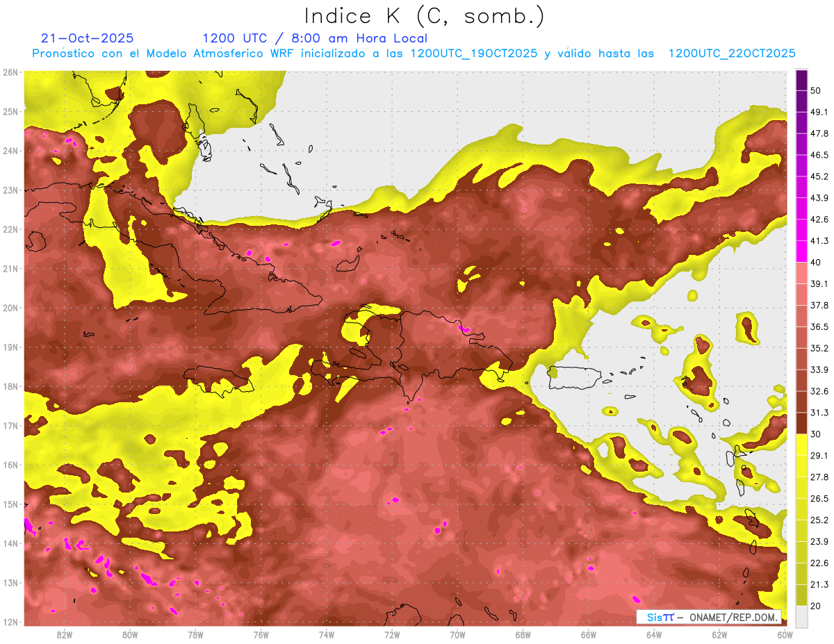
Task: Click the colorbar value "50"
Action: (817, 90)
